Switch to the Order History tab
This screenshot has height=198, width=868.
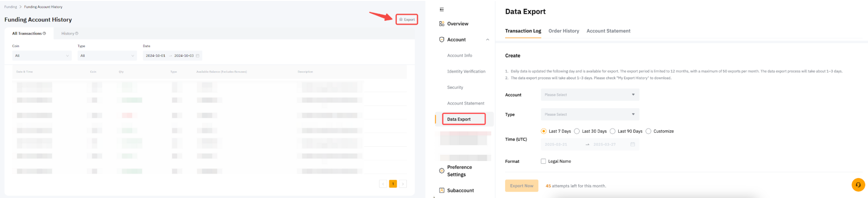(x=564, y=31)
